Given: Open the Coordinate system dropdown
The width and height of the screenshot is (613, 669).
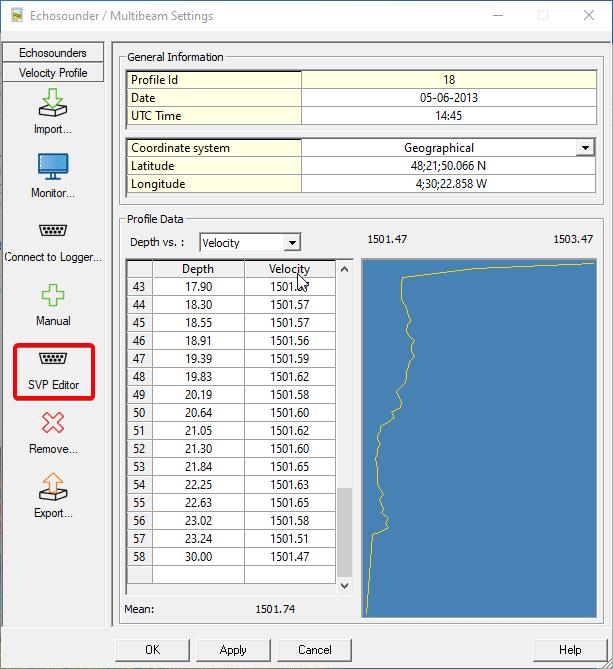Looking at the screenshot, I should (585, 148).
